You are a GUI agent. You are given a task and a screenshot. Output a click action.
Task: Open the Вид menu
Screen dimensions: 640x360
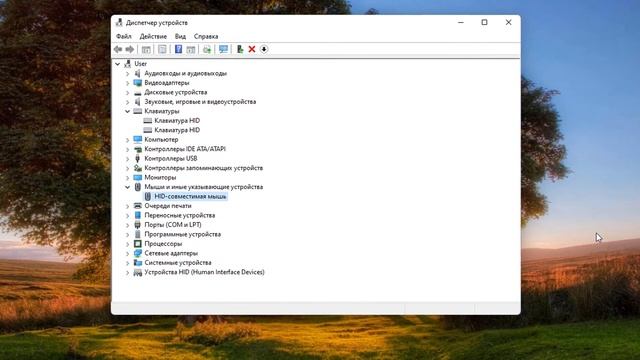point(180,36)
